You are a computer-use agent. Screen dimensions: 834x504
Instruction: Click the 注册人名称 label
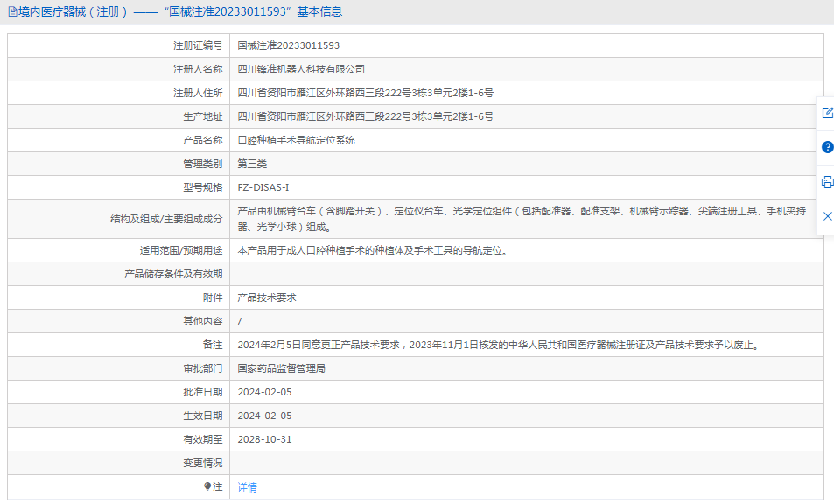coord(198,69)
